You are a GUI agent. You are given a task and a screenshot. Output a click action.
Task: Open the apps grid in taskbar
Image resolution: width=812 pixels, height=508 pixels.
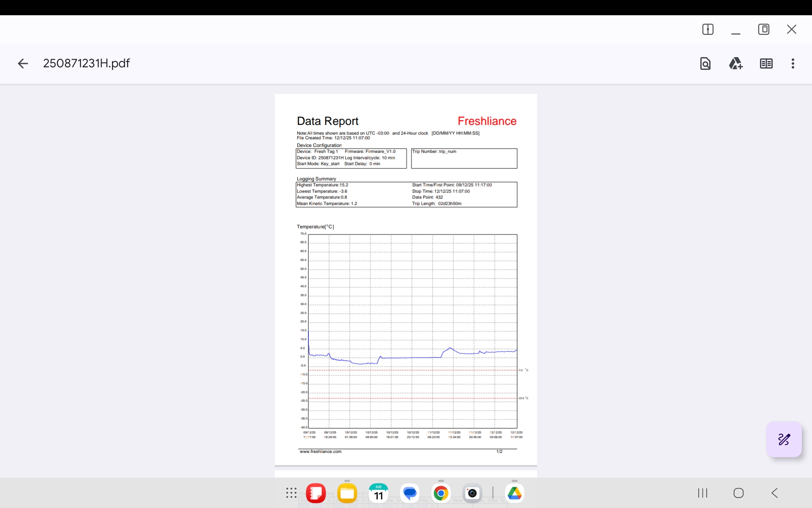point(291,493)
